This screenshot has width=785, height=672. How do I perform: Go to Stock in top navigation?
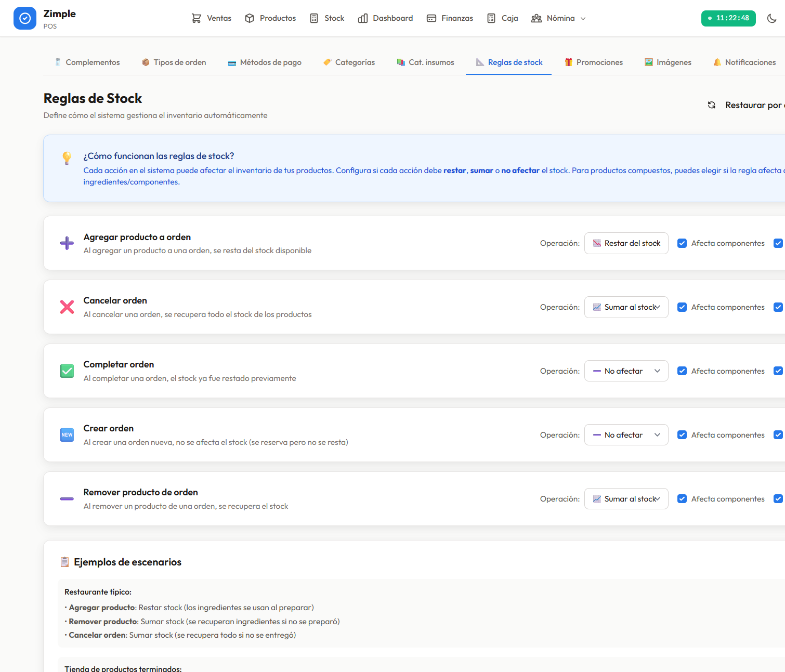(327, 18)
